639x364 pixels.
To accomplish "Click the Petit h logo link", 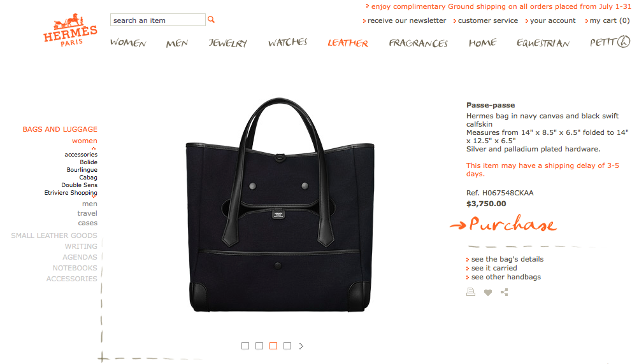I will (x=610, y=42).
